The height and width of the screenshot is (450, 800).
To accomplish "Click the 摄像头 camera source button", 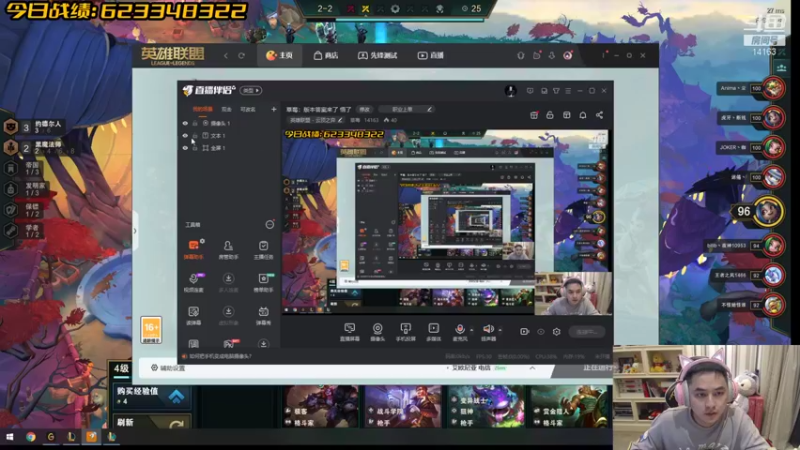I will [x=378, y=332].
